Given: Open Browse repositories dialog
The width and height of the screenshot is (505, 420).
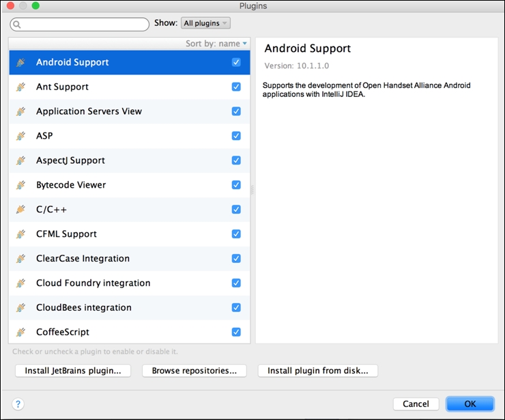Looking at the screenshot, I should tap(194, 371).
